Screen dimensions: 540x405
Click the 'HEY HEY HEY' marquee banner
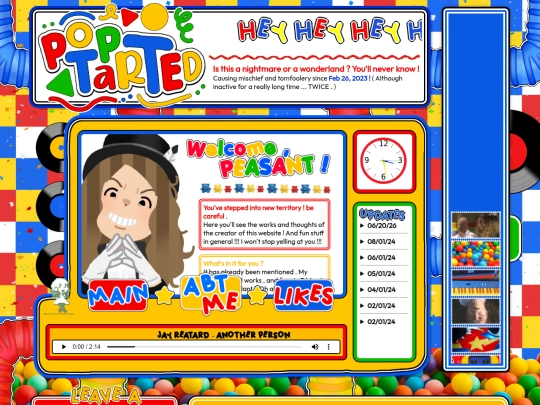(330, 31)
